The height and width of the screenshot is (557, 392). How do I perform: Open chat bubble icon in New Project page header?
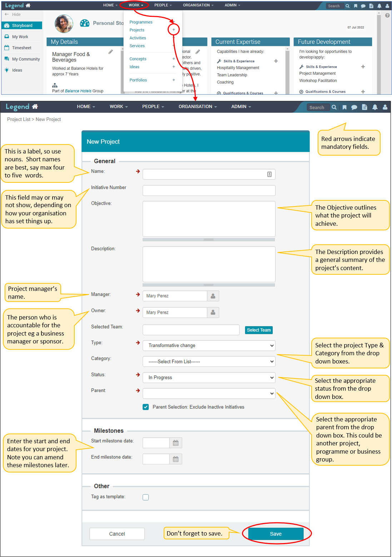354,107
